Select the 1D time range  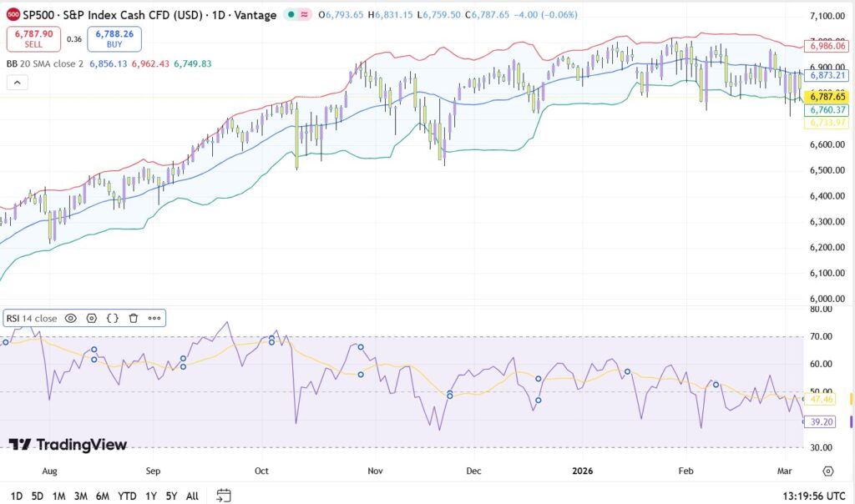17,496
